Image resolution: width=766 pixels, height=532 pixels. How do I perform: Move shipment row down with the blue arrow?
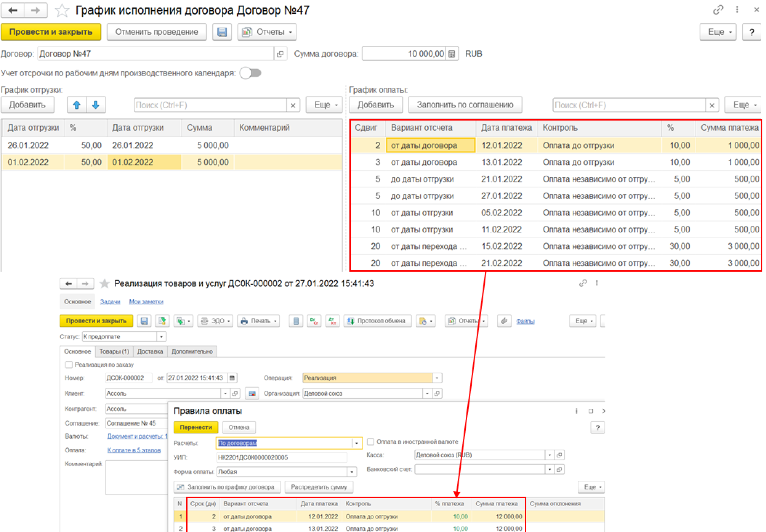96,105
